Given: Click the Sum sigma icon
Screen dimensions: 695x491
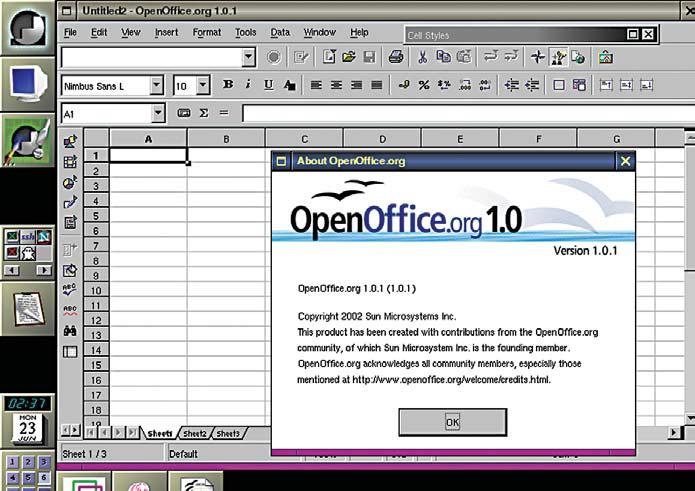Looking at the screenshot, I should [x=203, y=113].
